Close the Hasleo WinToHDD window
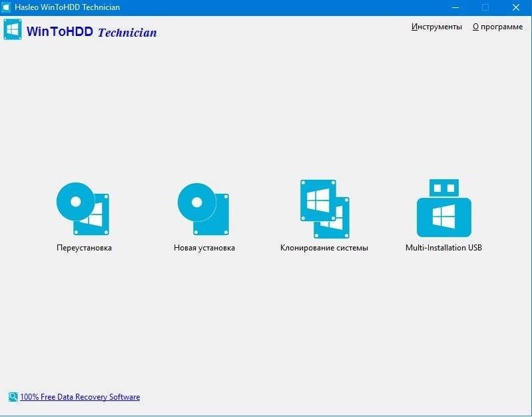Viewport: 532px width, 417px height. tap(516, 7)
